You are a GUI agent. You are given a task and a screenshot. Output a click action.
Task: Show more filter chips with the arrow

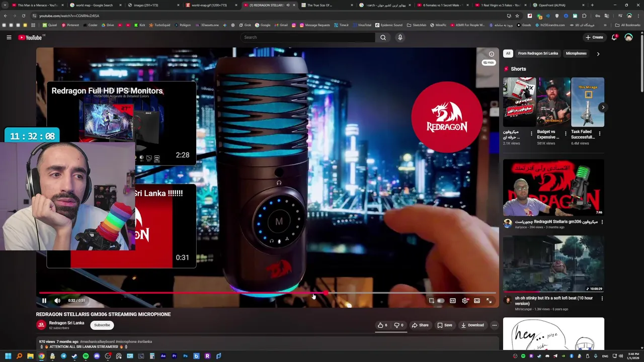coord(598,53)
